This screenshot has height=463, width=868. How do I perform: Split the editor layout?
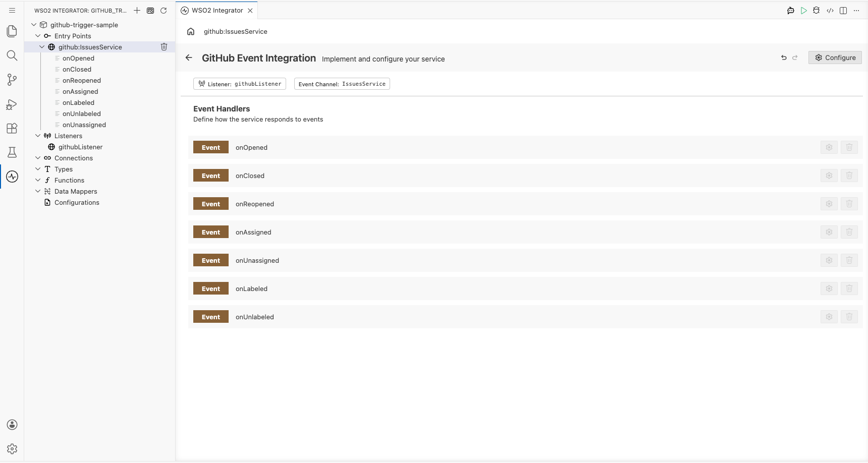843,10
